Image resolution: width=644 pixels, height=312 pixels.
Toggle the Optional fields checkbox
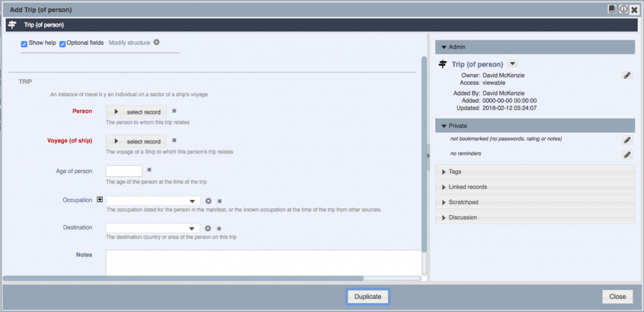(x=62, y=44)
